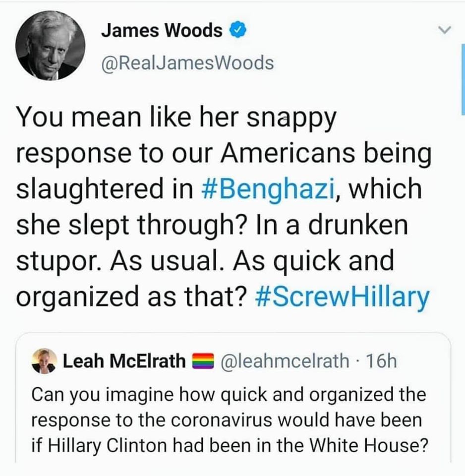Open the @RealJamesWoods handle link
The height and width of the screenshot is (476, 465).
coord(187,63)
